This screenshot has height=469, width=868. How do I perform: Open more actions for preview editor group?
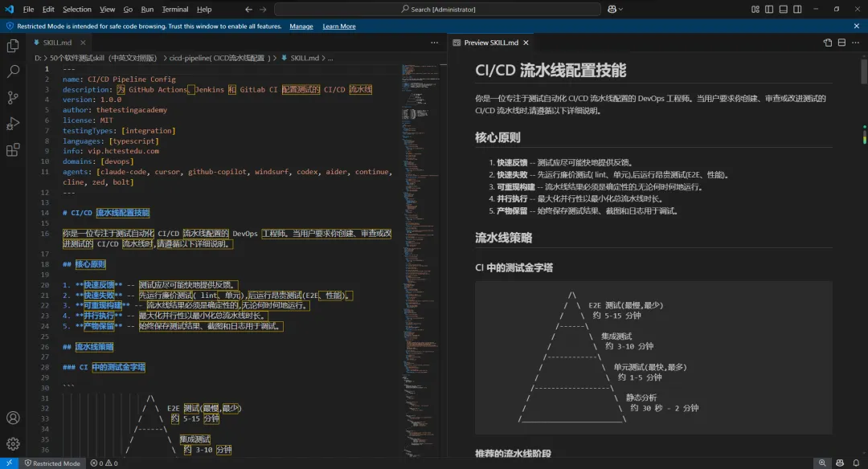[856, 43]
